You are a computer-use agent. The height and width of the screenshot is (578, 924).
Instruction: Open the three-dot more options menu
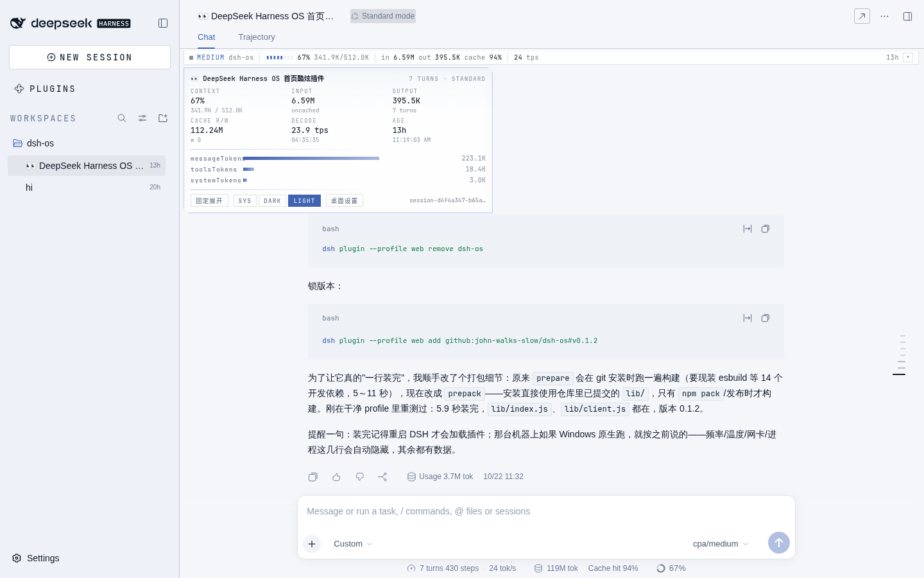tap(885, 16)
